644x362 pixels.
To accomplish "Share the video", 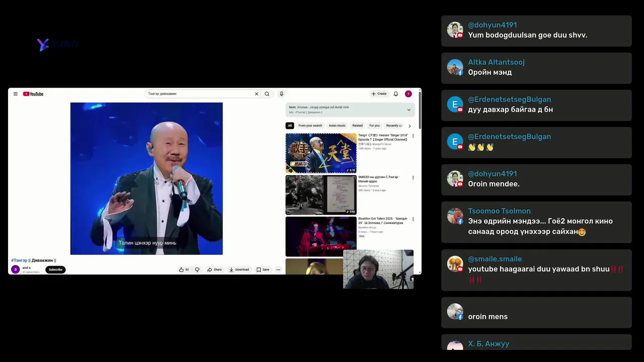I will [214, 269].
